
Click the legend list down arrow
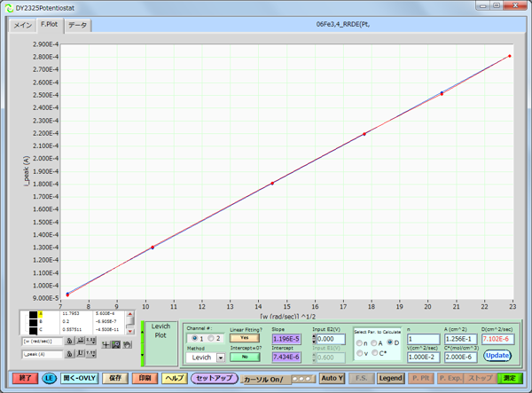point(130,331)
